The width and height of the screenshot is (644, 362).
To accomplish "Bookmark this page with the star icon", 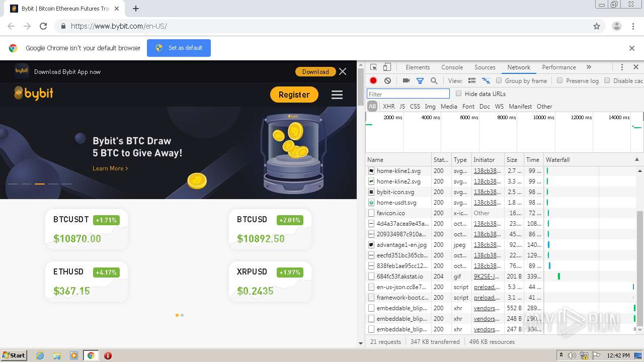I will (597, 26).
